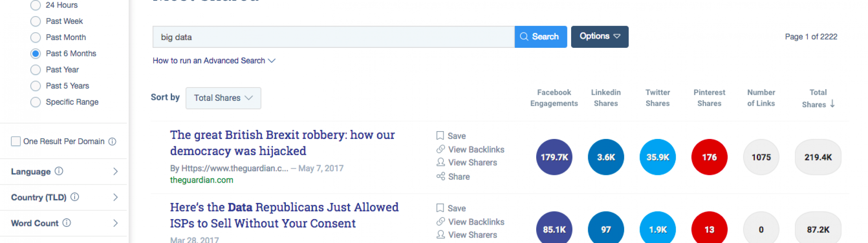Click the Facebook Engagements column header
Screen dimensions: 868x243
click(554, 98)
